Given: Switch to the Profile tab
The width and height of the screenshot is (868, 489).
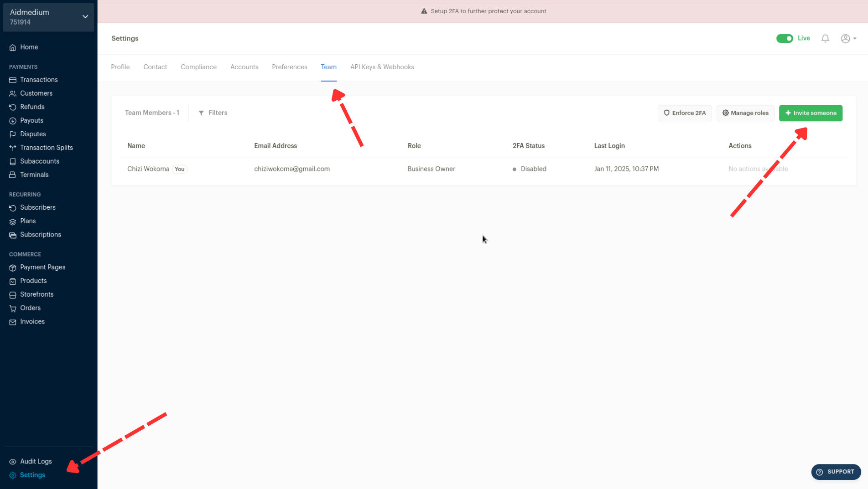Looking at the screenshot, I should tap(120, 67).
